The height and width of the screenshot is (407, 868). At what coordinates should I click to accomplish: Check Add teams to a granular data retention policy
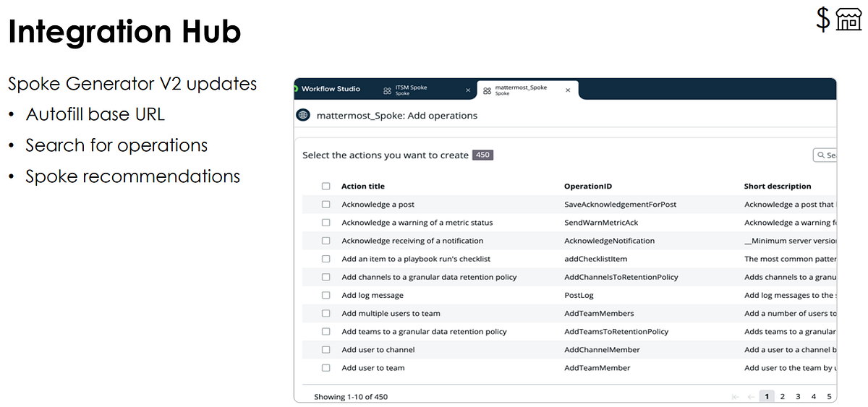[326, 332]
